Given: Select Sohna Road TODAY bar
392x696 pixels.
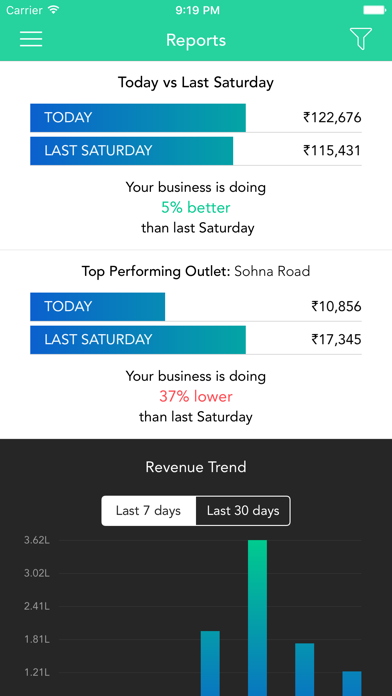Looking at the screenshot, I should pyautogui.click(x=97, y=307).
